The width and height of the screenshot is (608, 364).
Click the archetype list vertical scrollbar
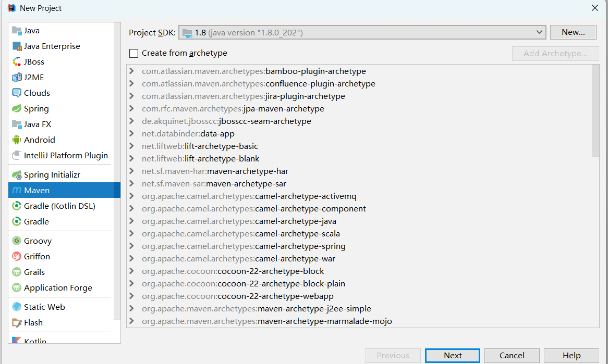(x=595, y=111)
